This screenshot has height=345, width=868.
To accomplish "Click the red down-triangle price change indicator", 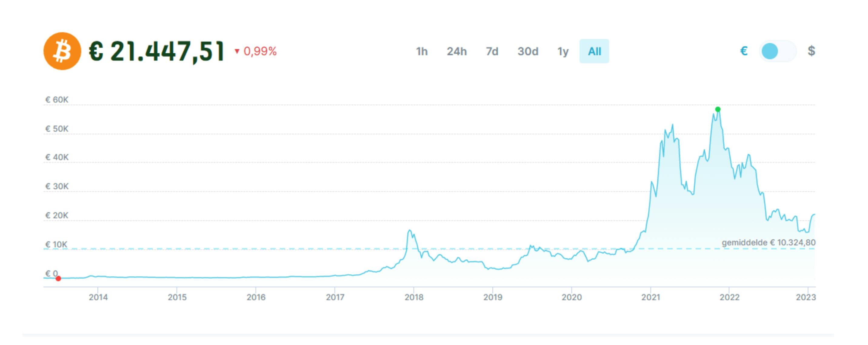I will (x=237, y=51).
